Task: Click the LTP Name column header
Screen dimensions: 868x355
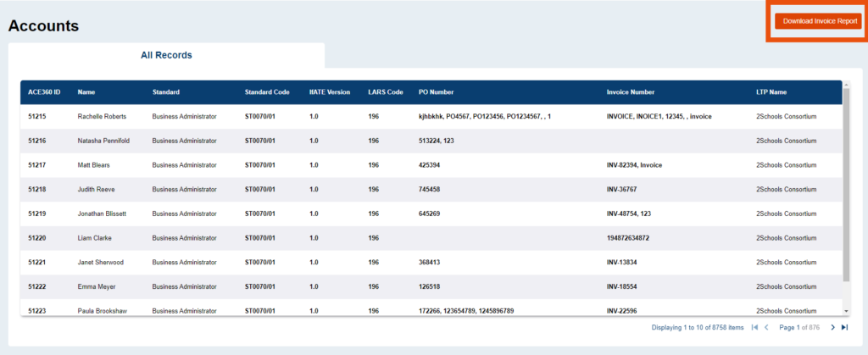Action: pos(771,92)
